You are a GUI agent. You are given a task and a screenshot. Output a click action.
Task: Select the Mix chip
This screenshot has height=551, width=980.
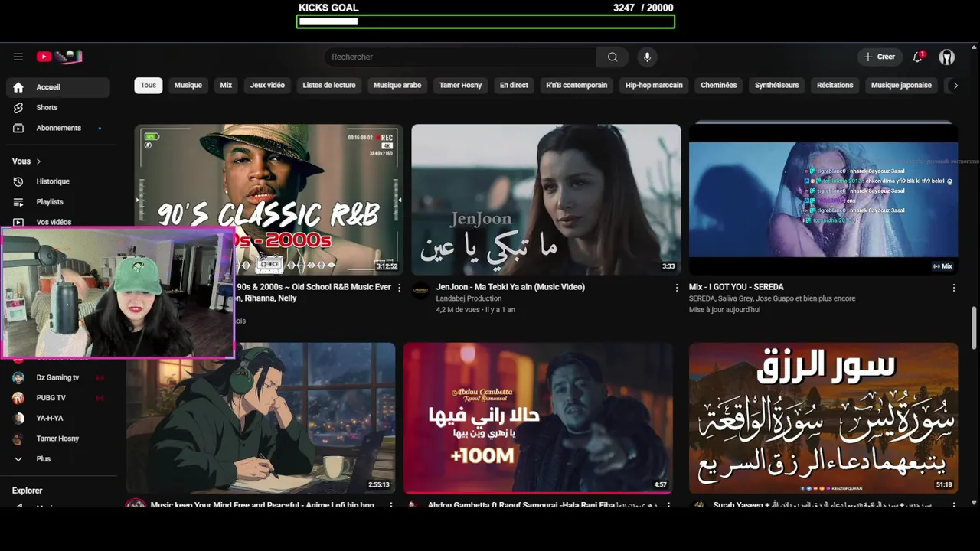226,86
